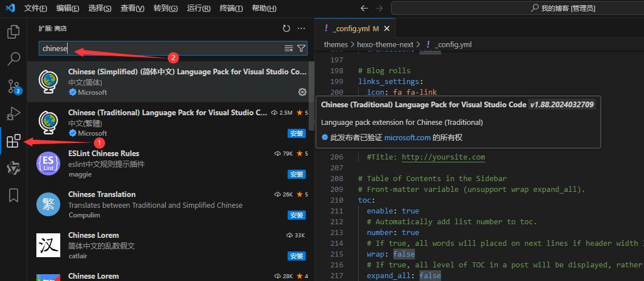
Task: Install Chinese Lorem by catlair
Action: [x=297, y=256]
